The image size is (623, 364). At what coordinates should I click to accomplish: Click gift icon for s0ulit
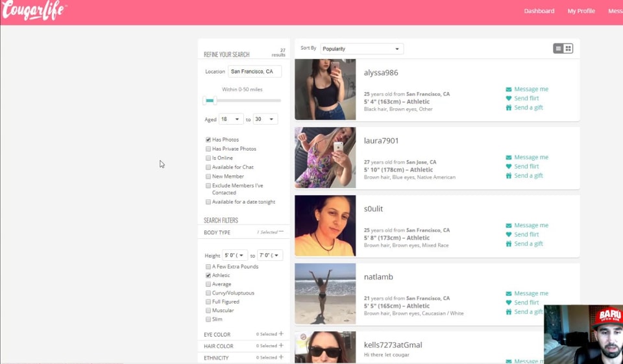click(509, 244)
